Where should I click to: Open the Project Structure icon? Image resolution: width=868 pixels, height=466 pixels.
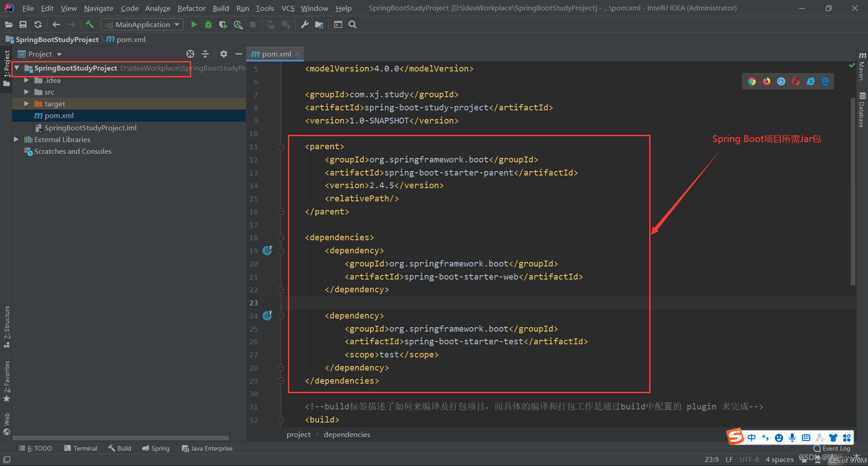coord(319,24)
